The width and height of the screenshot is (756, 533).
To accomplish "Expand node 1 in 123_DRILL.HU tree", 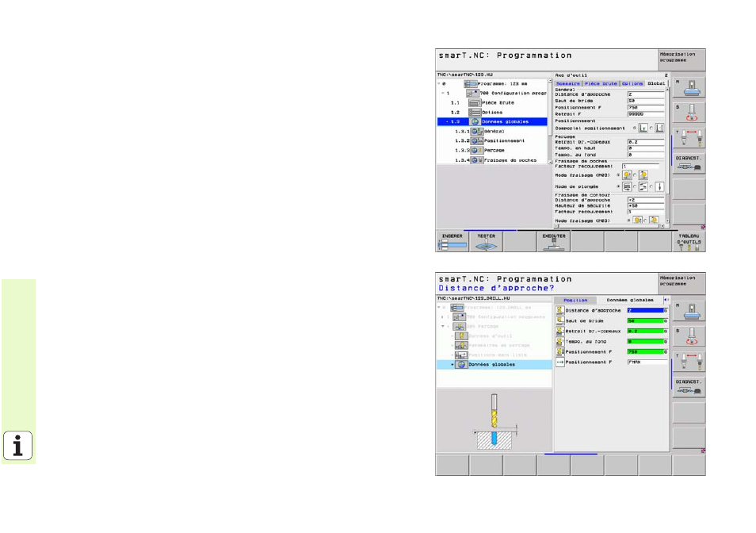I will [x=442, y=317].
